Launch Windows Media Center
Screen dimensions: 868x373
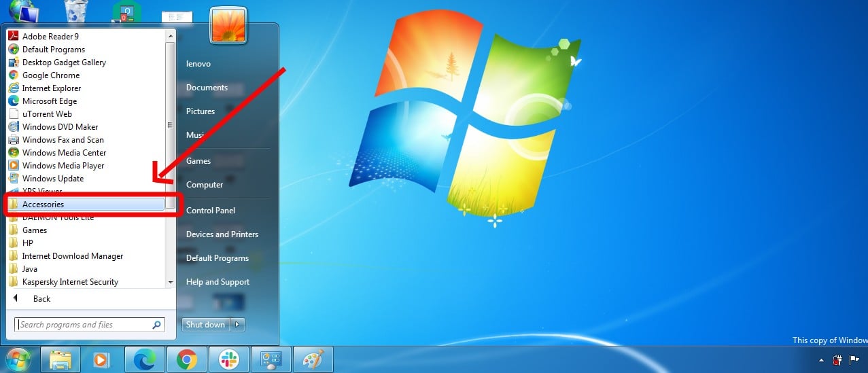pyautogui.click(x=64, y=153)
